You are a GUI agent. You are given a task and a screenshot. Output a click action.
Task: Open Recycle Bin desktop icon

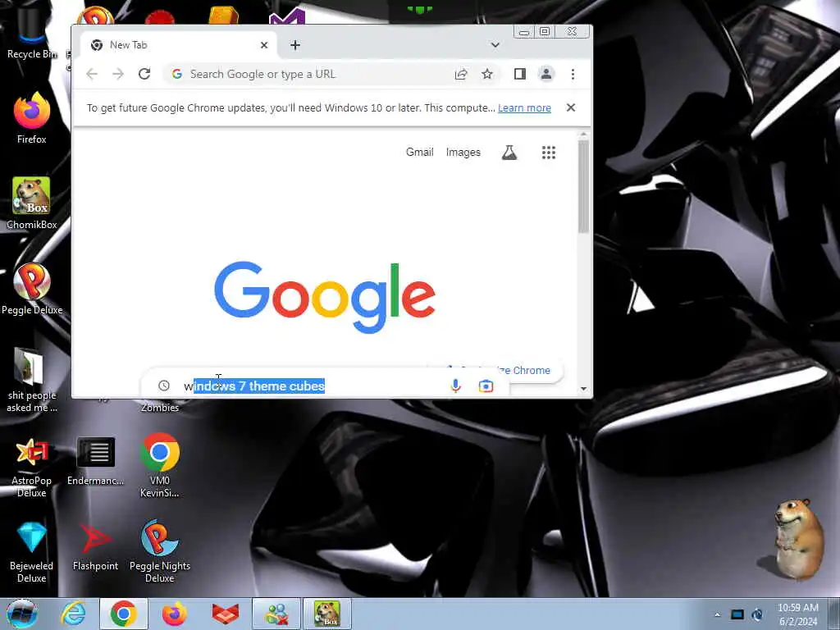[x=31, y=34]
